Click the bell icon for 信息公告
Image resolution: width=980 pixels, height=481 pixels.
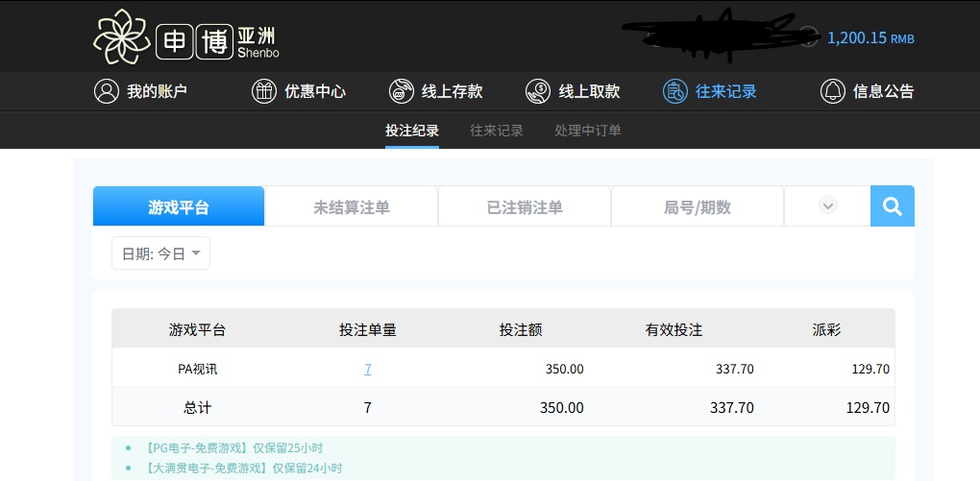832,91
